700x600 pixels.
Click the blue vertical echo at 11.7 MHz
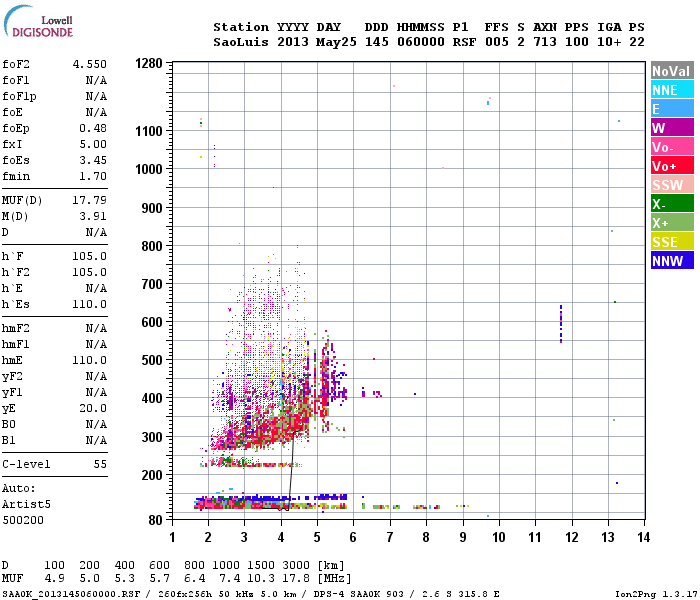coord(561,324)
